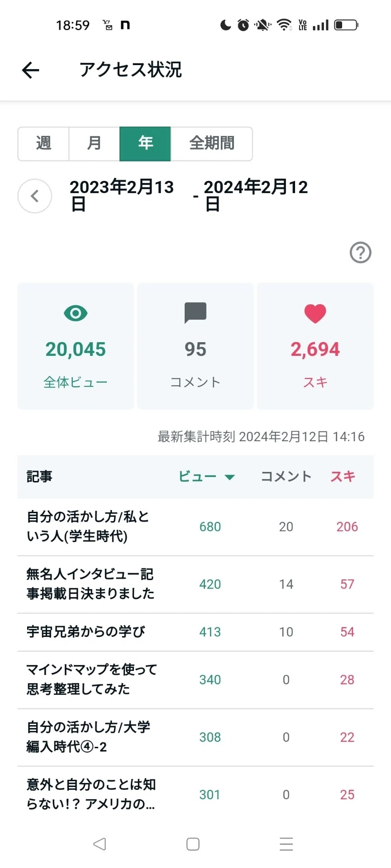Viewport: 391px width, 868px height.
Task: Open article マインドマップを使って思考整理してみた
Action: [195, 680]
